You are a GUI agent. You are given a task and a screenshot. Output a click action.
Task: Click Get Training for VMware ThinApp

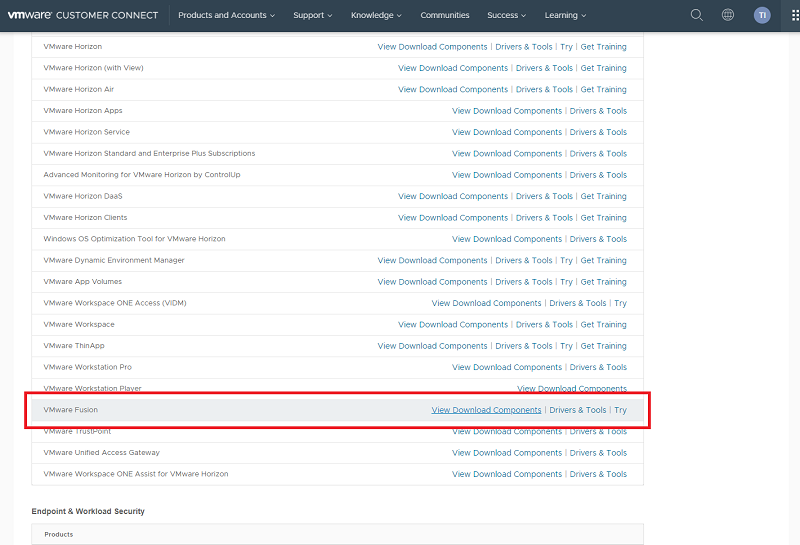pos(603,346)
